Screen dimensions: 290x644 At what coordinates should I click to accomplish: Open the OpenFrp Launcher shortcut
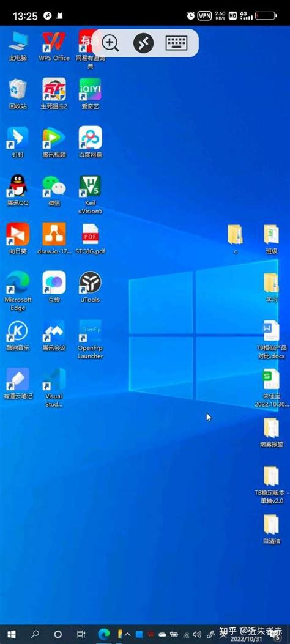[x=90, y=339]
